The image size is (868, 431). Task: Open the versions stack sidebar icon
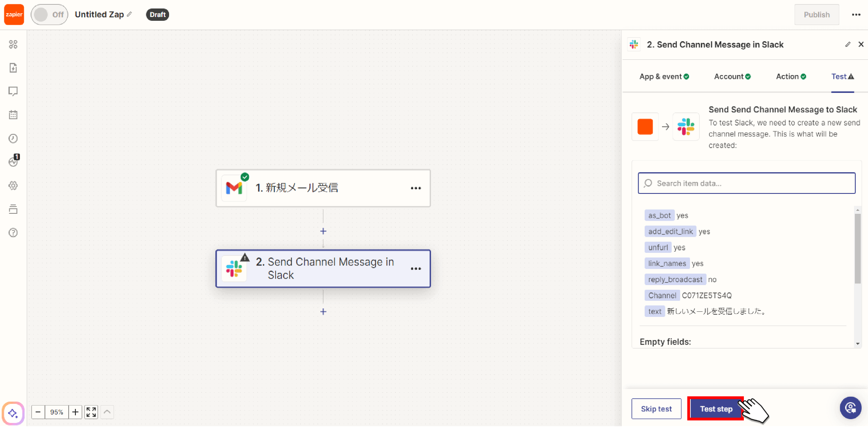(x=13, y=209)
